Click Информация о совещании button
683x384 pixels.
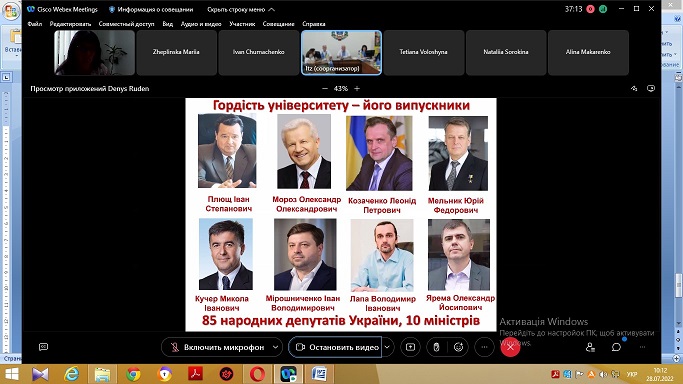(151, 9)
